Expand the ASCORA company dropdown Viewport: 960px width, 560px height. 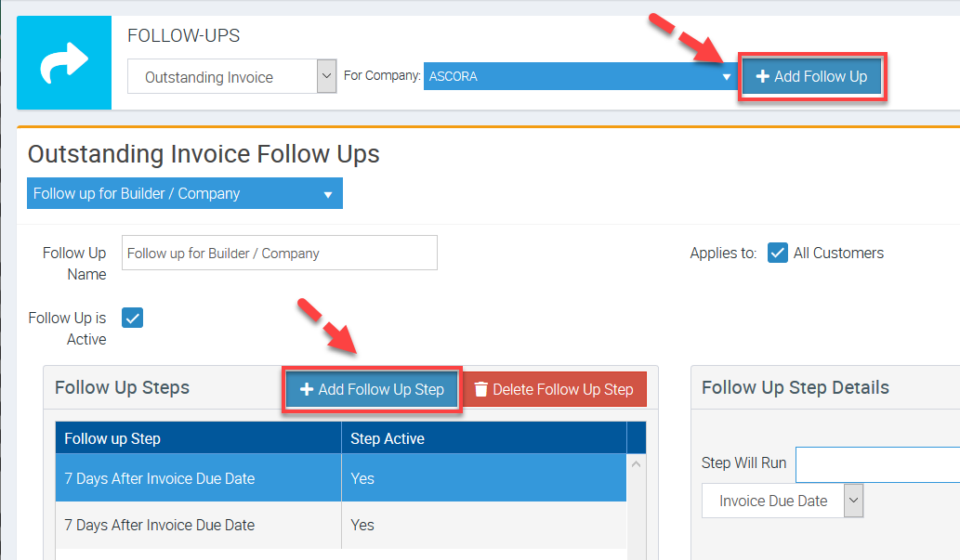(727, 77)
